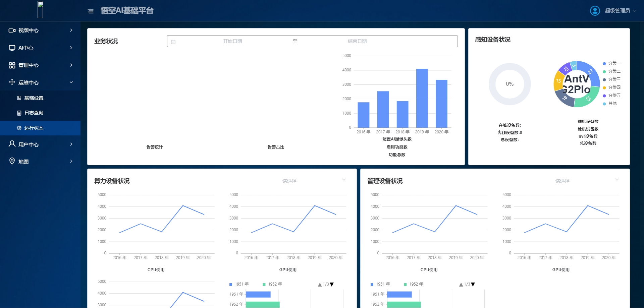
Task: Click next legend page arrow in 管理设备状况
Action: click(473, 285)
